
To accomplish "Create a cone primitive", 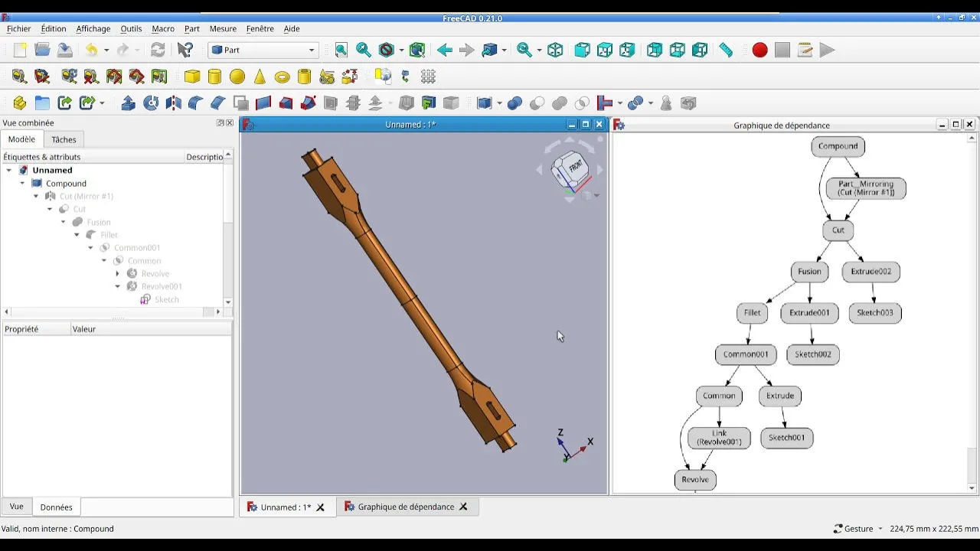I will (x=260, y=77).
